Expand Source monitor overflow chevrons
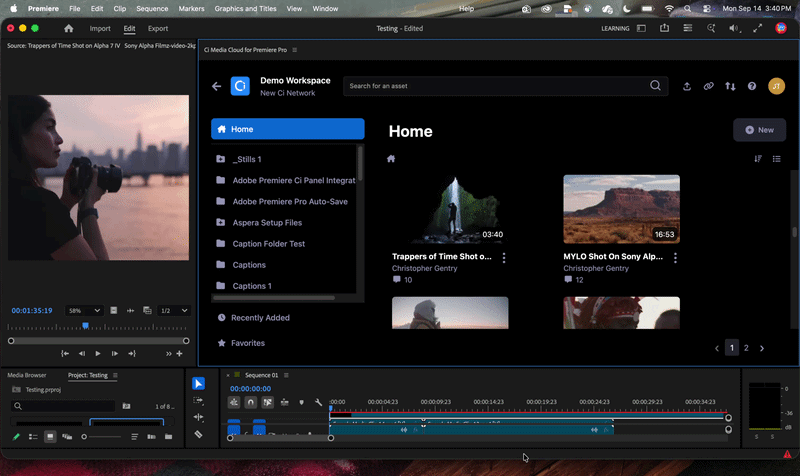This screenshot has width=800, height=476. (x=168, y=354)
